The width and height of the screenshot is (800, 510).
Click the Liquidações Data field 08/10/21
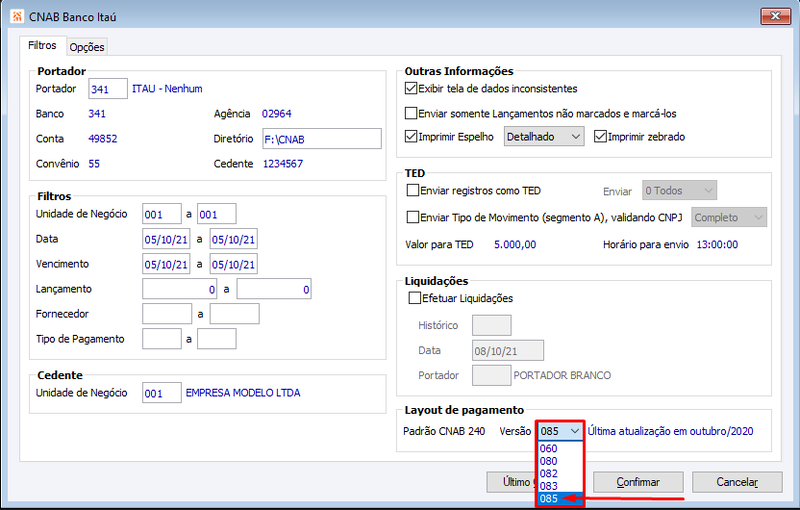tap(508, 351)
